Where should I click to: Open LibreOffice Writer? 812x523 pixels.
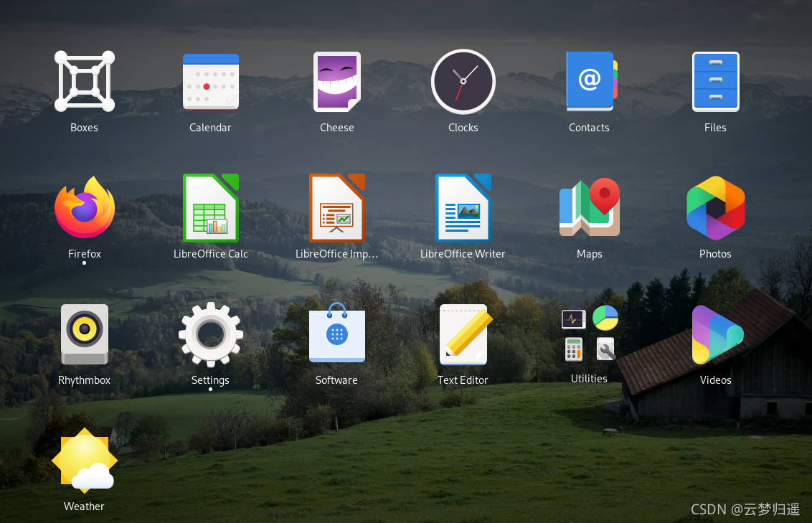click(x=463, y=207)
